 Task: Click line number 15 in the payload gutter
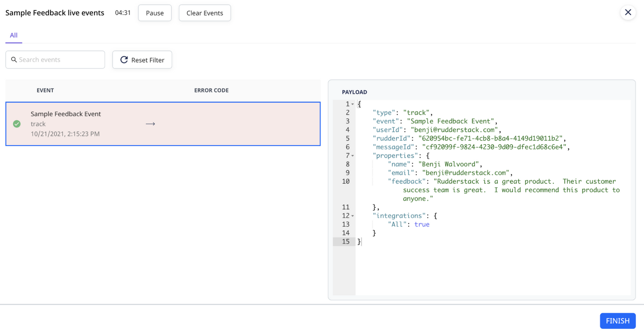tap(345, 241)
